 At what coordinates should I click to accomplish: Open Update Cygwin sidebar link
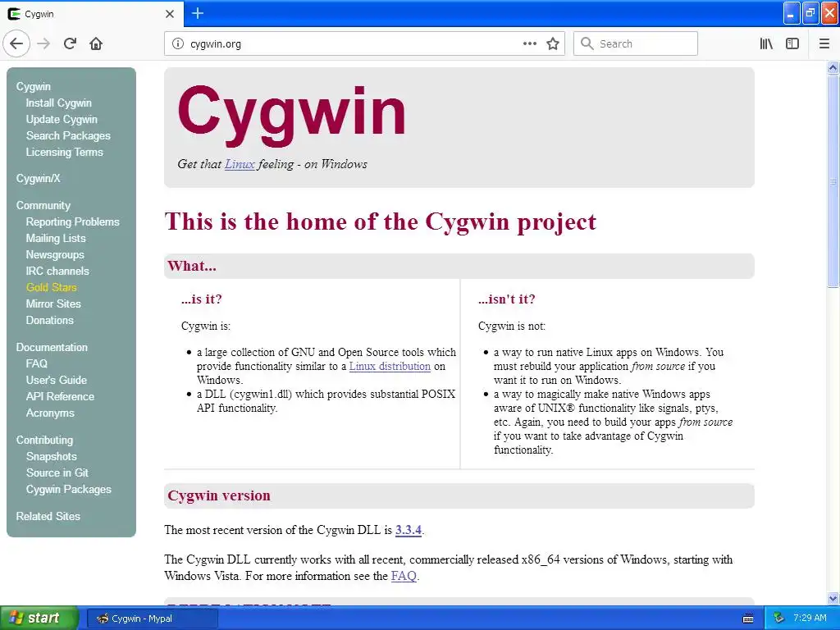[x=62, y=120]
